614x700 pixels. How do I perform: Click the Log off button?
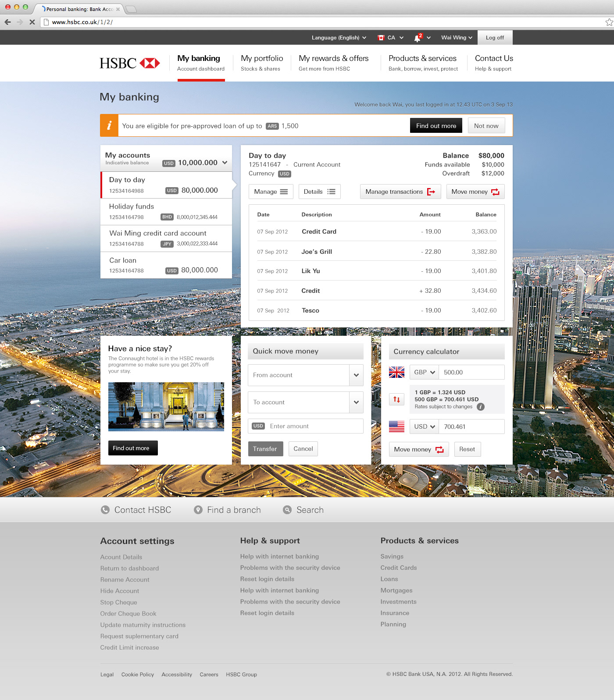click(495, 38)
